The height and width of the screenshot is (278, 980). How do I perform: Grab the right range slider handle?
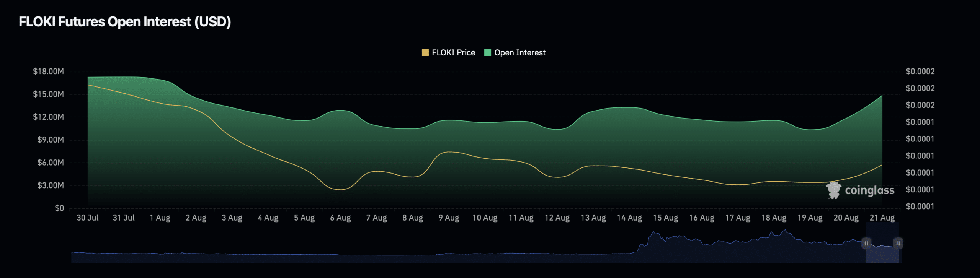[x=898, y=243]
